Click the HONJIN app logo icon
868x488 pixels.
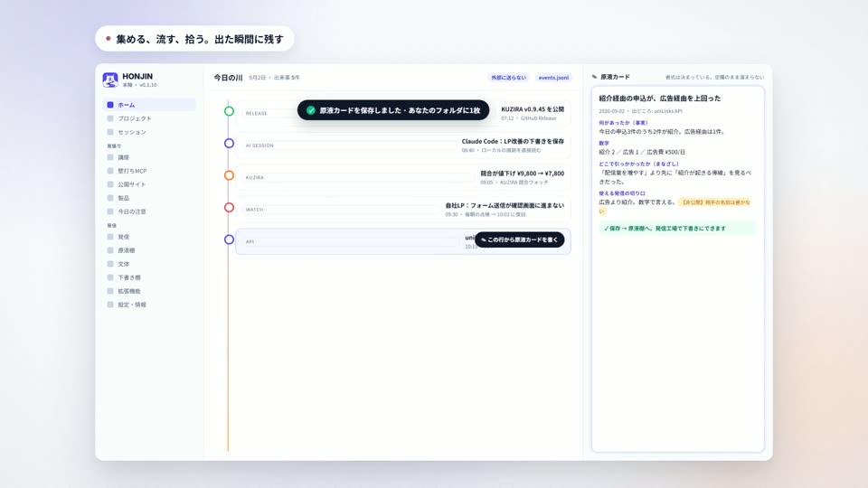coord(110,80)
